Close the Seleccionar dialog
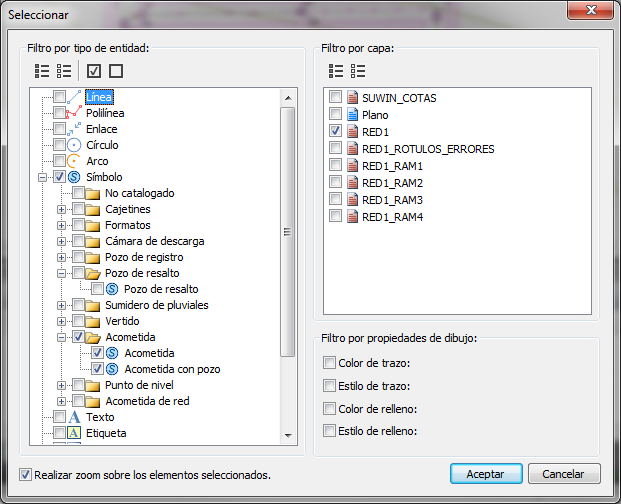 (x=591, y=10)
